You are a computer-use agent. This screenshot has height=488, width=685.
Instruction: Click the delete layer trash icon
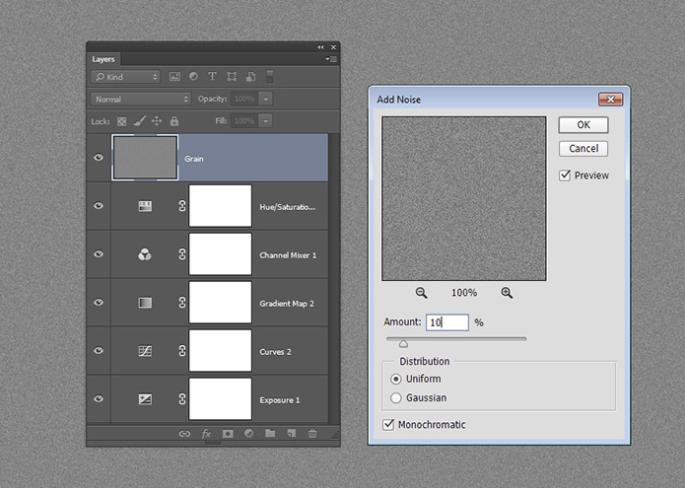[x=312, y=434]
